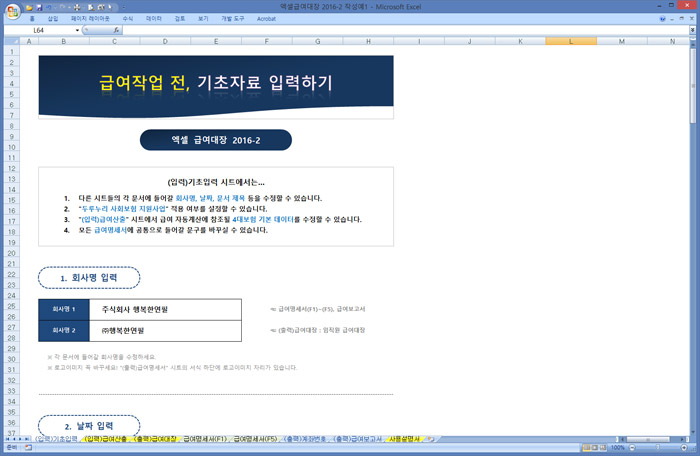
Task: Switch to Page Layout view in the status bar
Action: 595,448
